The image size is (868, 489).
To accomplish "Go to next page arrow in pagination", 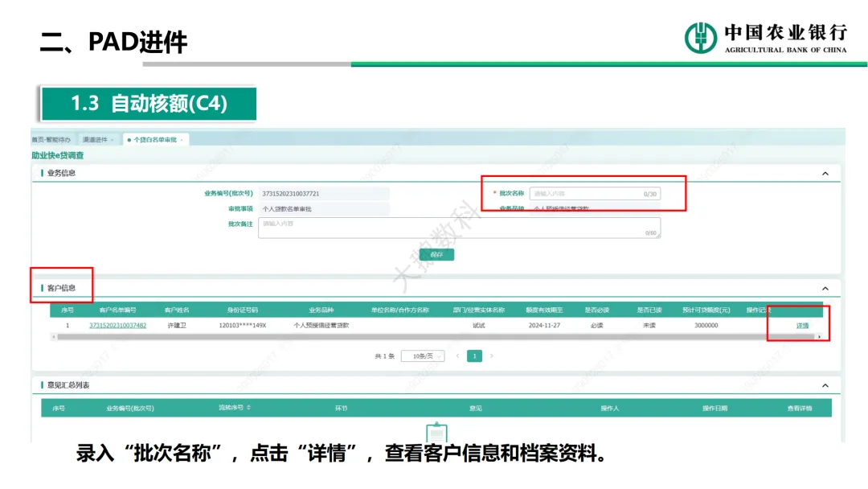I will [x=492, y=355].
